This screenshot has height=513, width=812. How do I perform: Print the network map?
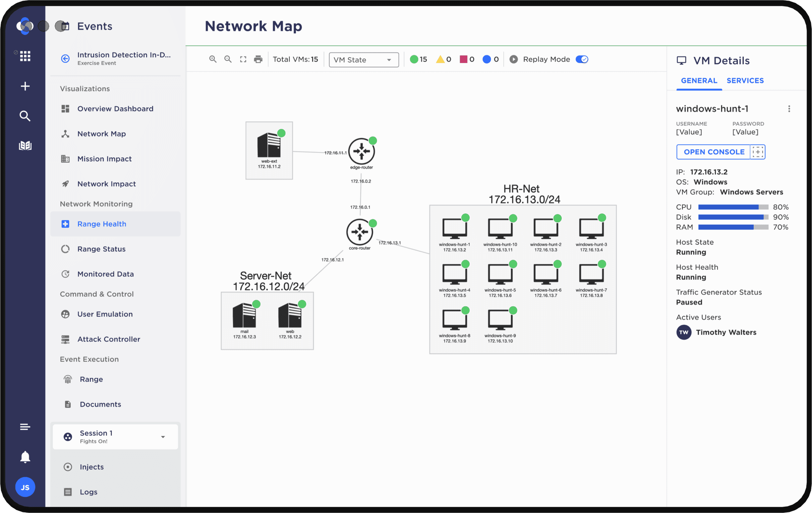tap(258, 59)
